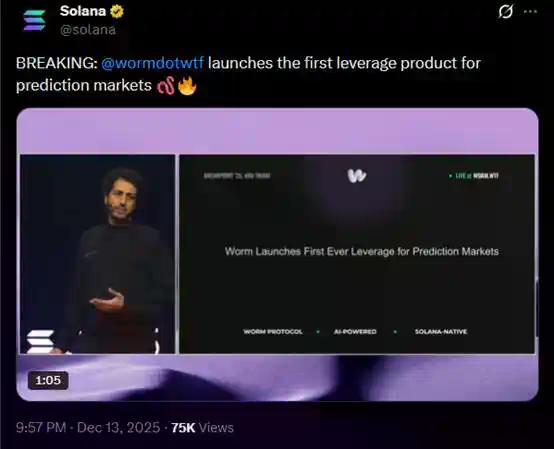
Task: Open the Grok explain icon
Action: click(506, 12)
